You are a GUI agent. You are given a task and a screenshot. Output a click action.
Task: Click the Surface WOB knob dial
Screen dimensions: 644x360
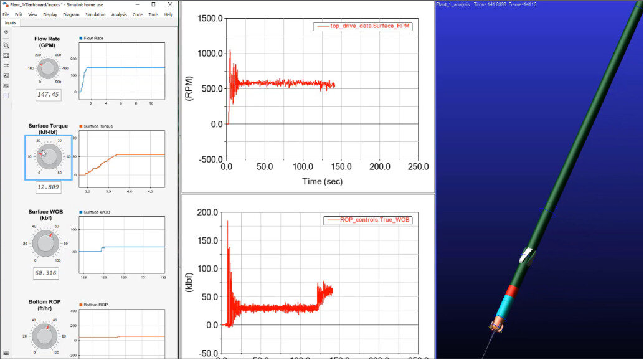tap(45, 242)
